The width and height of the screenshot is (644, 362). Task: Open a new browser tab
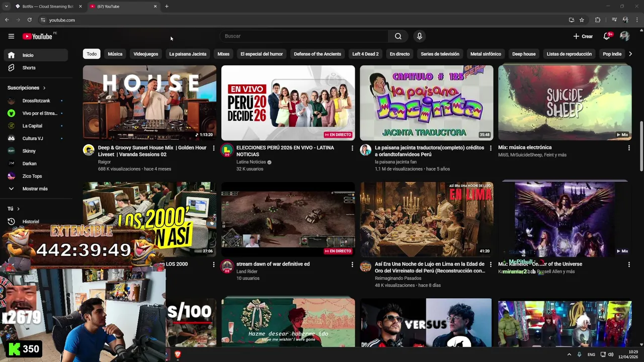click(167, 7)
